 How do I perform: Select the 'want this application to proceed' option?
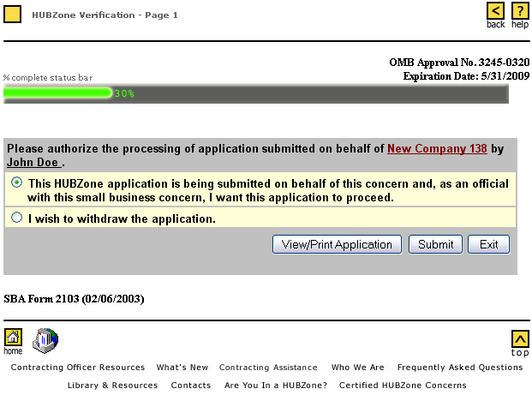point(16,183)
